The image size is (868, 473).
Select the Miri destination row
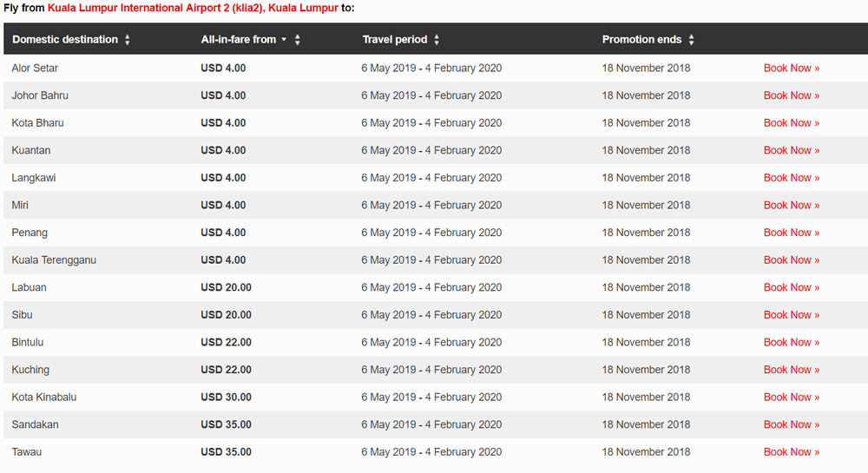tap(436, 205)
